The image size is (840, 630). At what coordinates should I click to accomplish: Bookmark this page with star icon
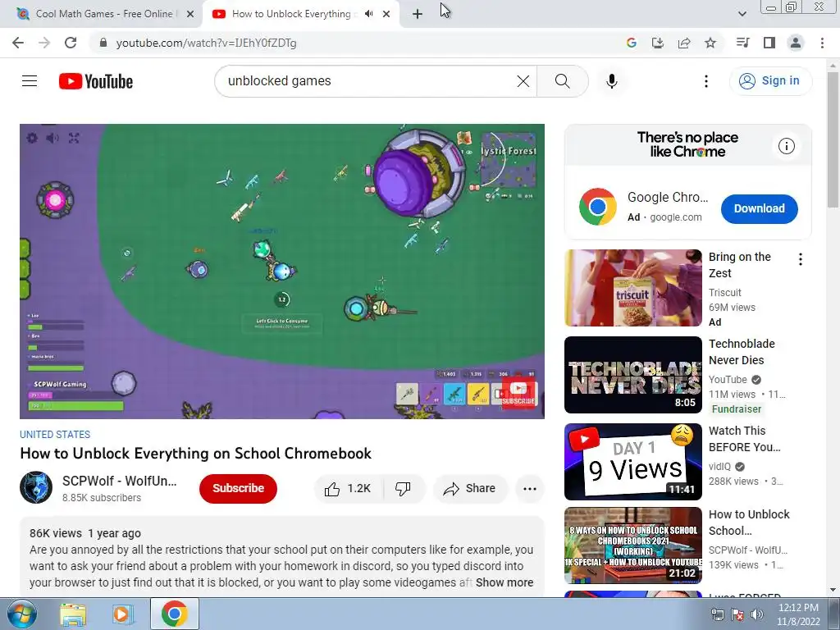point(710,43)
